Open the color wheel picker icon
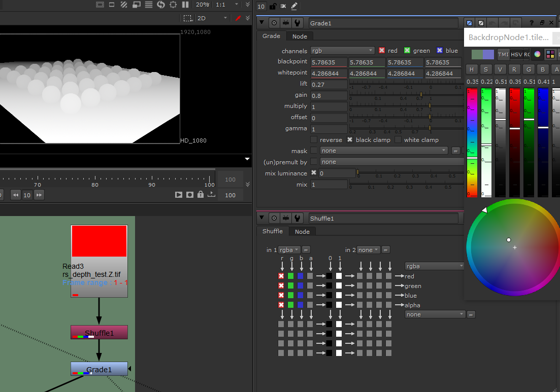The image size is (560, 392). tap(537, 54)
